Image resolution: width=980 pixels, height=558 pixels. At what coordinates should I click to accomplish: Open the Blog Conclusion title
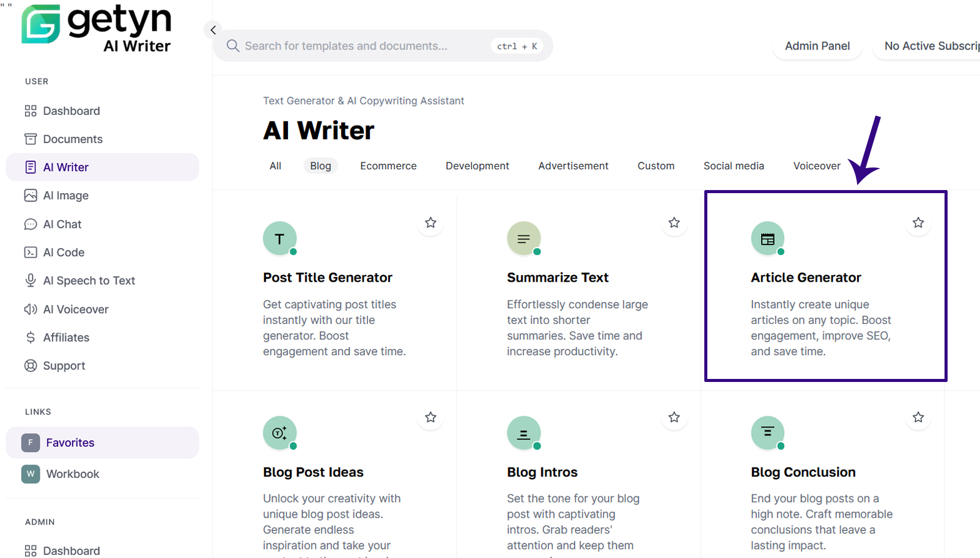coord(803,472)
